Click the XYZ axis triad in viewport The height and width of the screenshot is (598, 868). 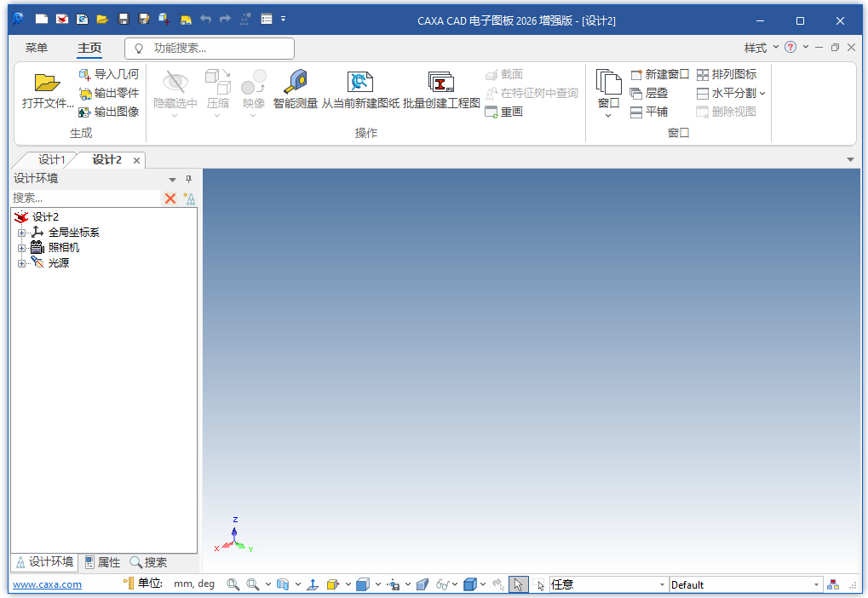(x=233, y=536)
